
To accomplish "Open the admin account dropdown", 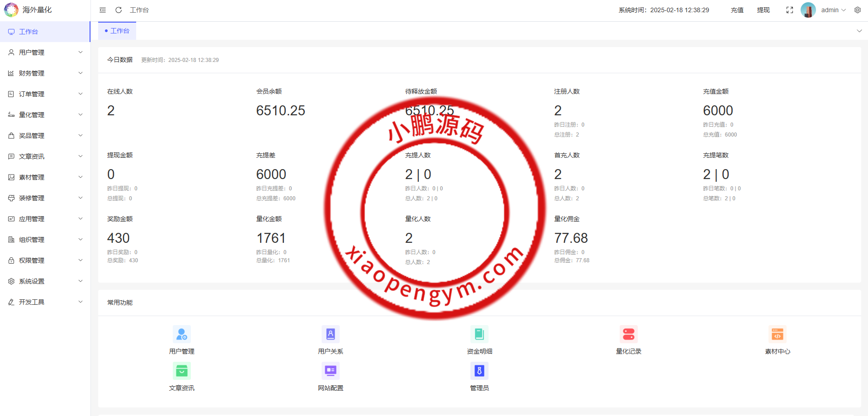I will 833,10.
